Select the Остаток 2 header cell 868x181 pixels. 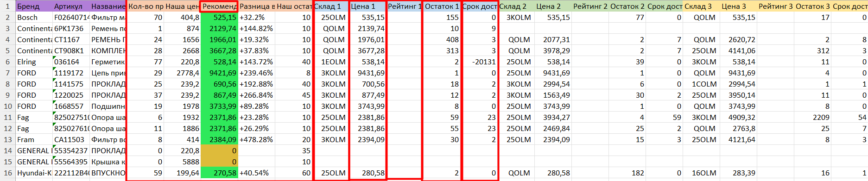(627, 6)
